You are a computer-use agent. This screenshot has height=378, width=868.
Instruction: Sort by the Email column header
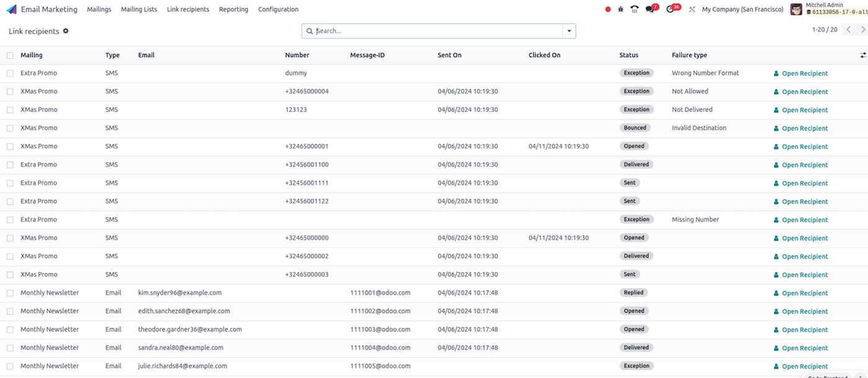[x=146, y=55]
